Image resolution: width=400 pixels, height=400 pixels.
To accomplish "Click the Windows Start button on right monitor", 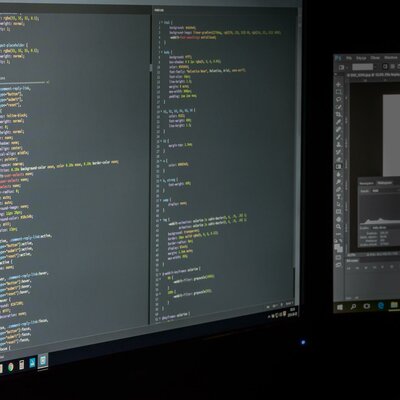I will (x=340, y=307).
